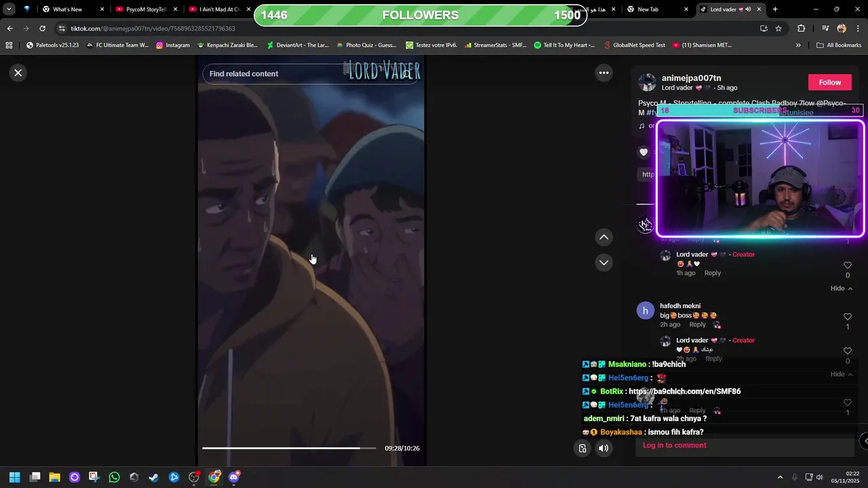
Task: Open All Bookmarks folder
Action: [839, 45]
